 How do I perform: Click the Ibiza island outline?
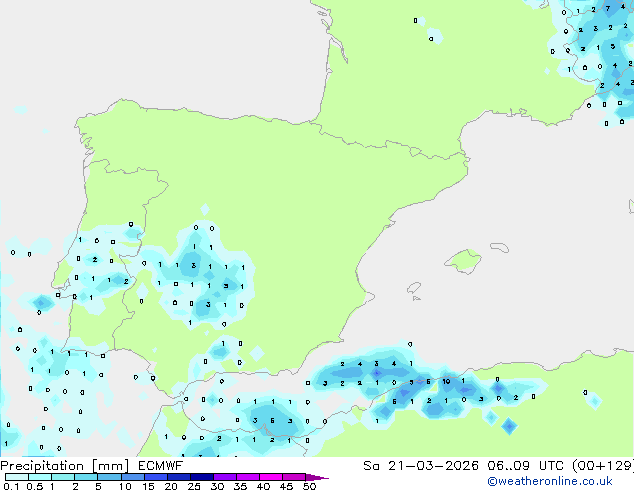[x=414, y=288]
